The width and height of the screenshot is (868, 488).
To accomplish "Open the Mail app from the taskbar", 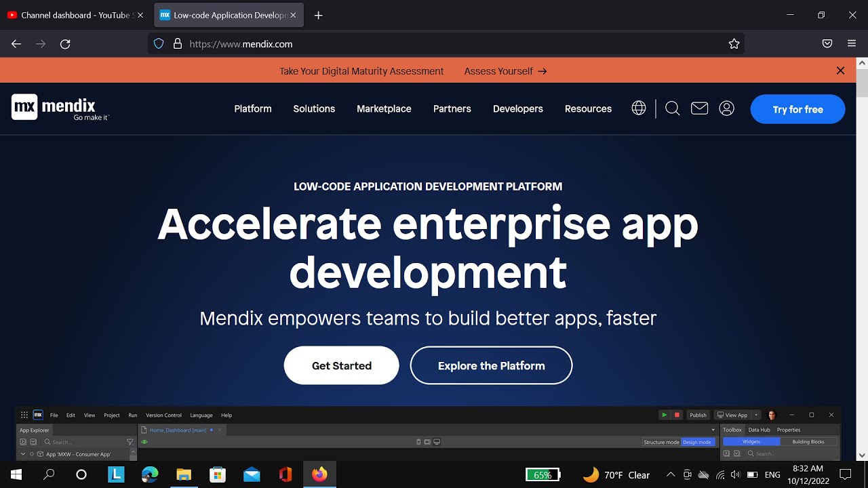I will pos(252,474).
